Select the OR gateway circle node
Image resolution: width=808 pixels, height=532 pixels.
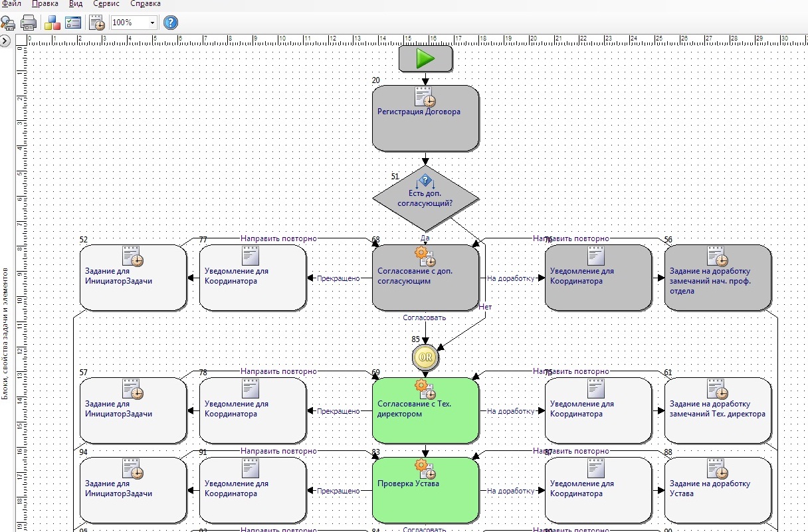[425, 357]
